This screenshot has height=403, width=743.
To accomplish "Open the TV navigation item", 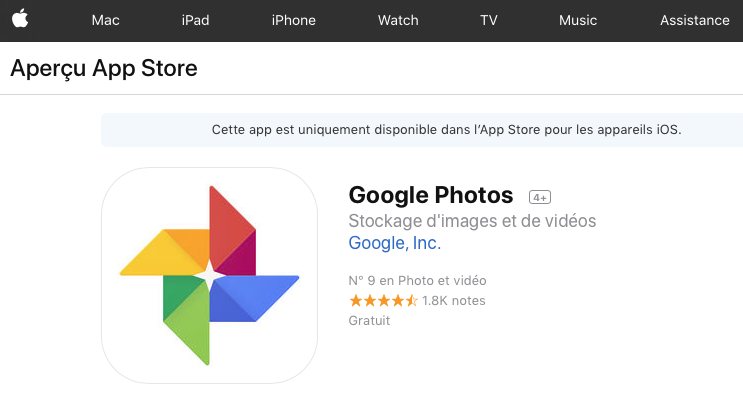I will tap(489, 20).
